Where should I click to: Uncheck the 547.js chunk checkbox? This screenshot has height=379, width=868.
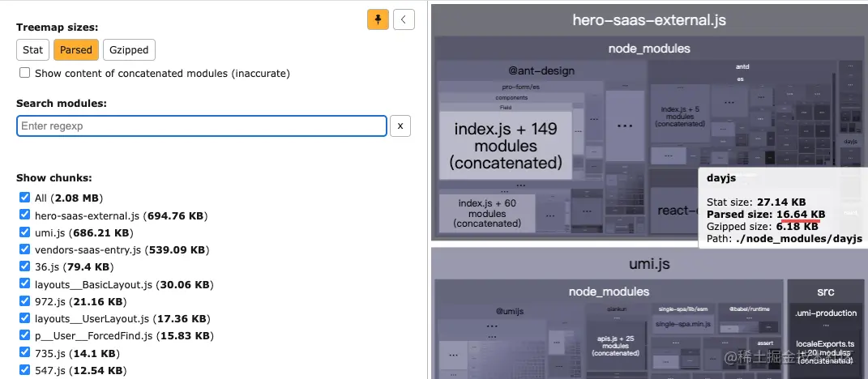click(24, 369)
